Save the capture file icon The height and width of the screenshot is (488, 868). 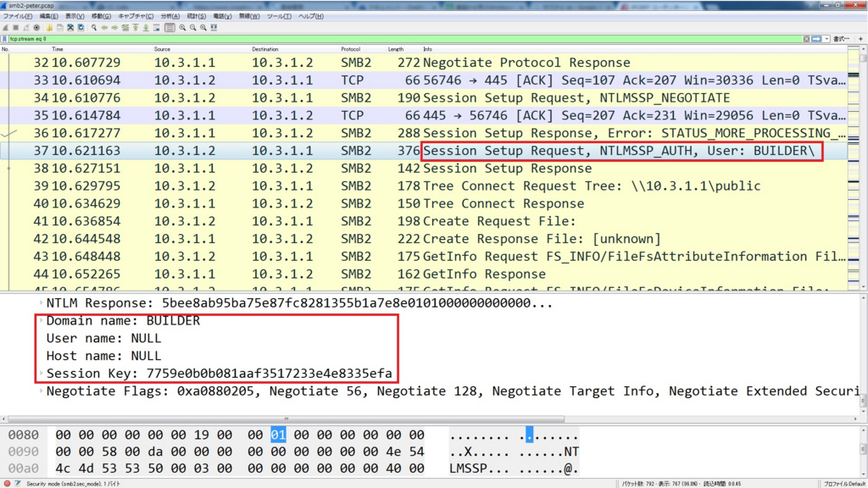pos(60,28)
